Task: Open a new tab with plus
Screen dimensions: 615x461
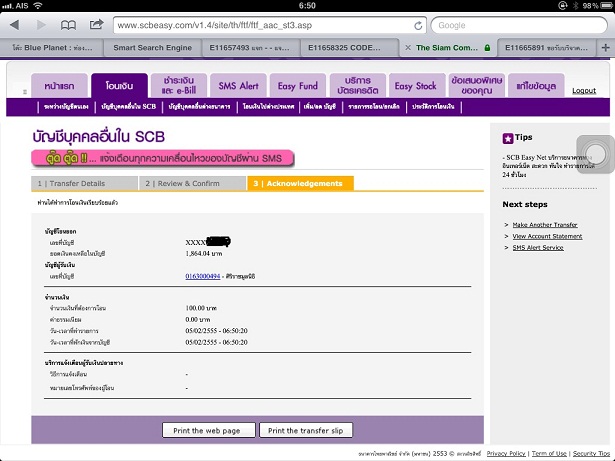Action: tap(605, 48)
